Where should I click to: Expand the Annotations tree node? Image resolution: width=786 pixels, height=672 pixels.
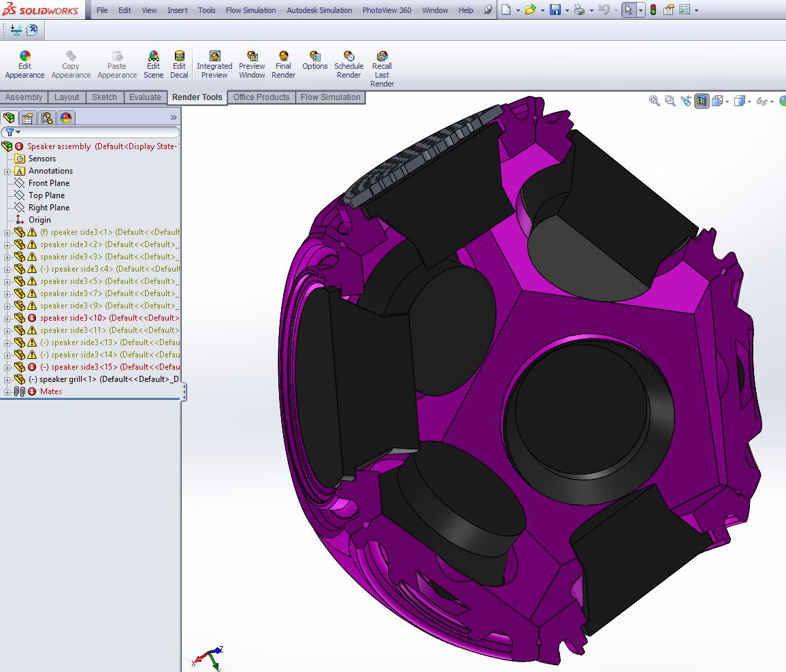click(7, 171)
